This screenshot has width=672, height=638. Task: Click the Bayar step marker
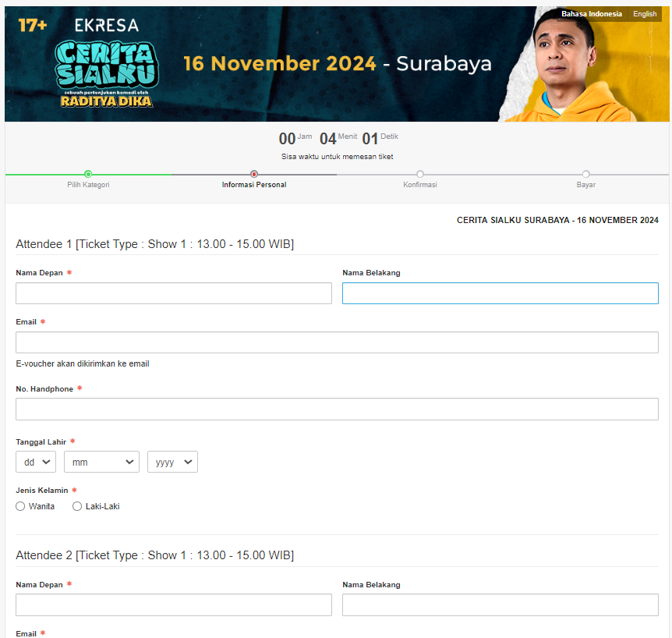point(586,174)
